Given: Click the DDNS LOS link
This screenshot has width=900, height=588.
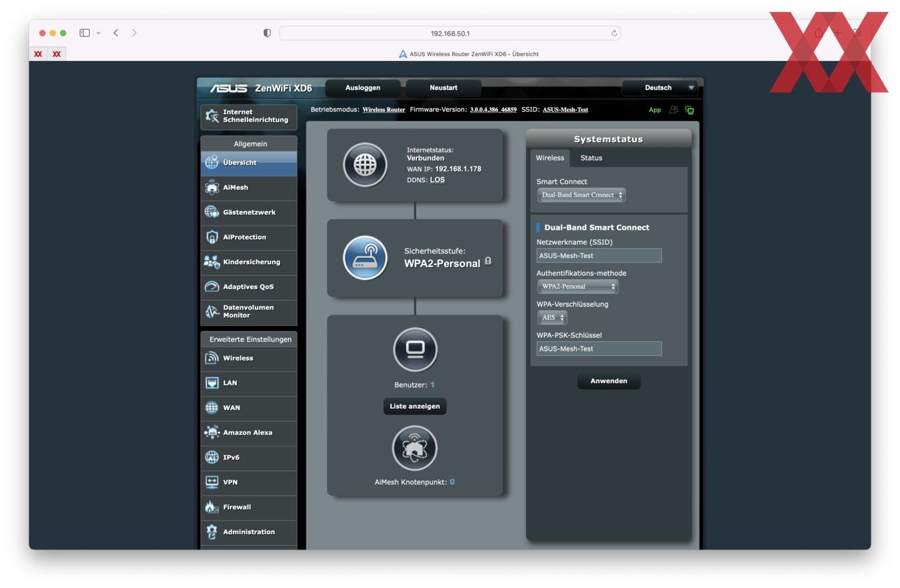Looking at the screenshot, I should (437, 180).
